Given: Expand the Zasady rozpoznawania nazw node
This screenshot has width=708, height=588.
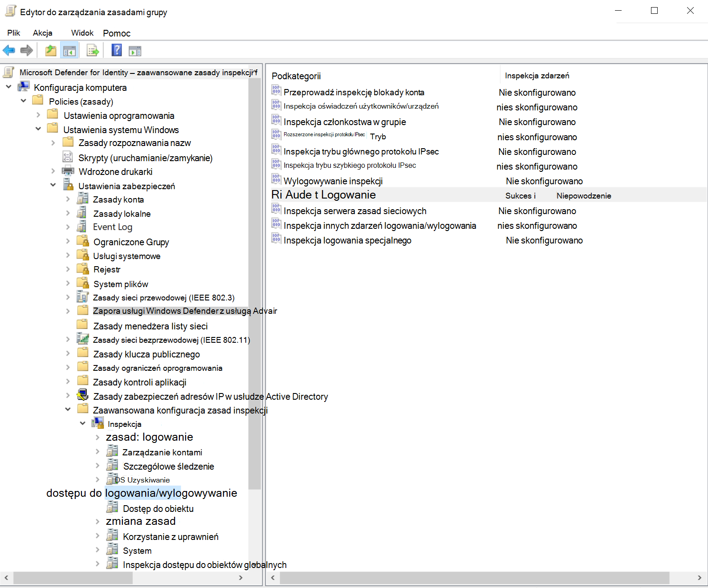Looking at the screenshot, I should click(x=53, y=143).
